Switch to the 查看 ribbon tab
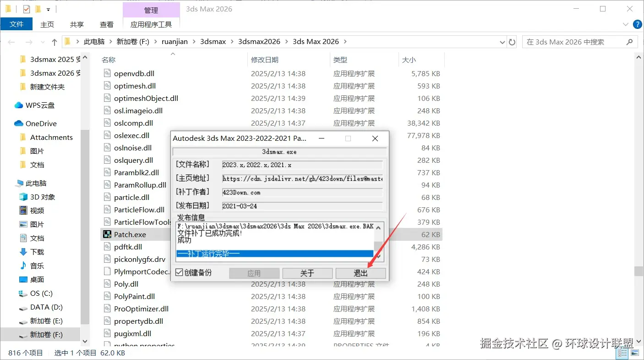This screenshot has height=360, width=644. point(107,24)
